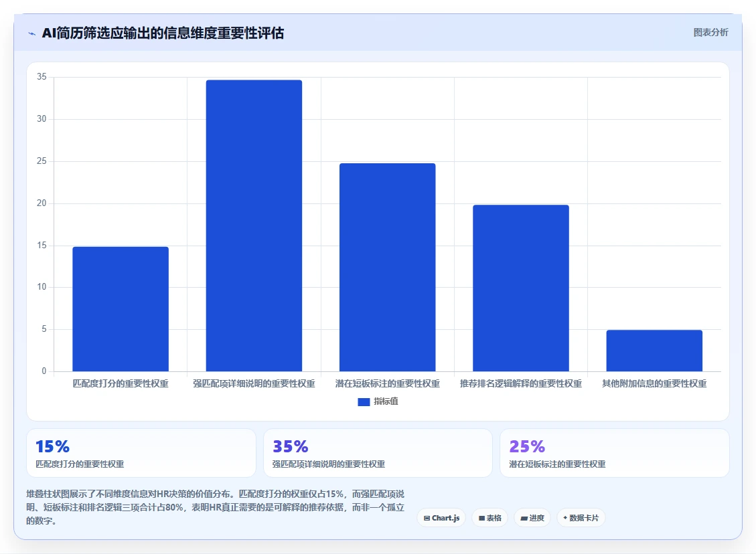Click the icon inside the Chart.js tag
The image size is (756, 554).
coord(427,519)
